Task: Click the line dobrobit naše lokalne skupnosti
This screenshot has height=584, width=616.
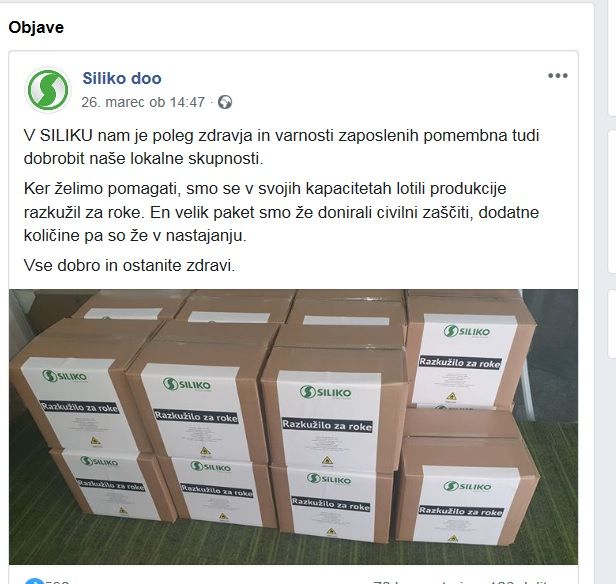Action: pyautogui.click(x=143, y=159)
